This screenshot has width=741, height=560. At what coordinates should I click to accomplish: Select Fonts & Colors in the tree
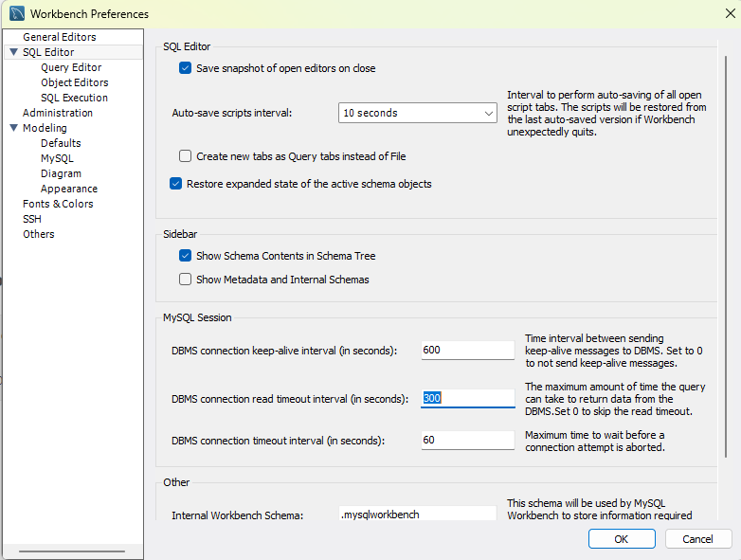(58, 204)
